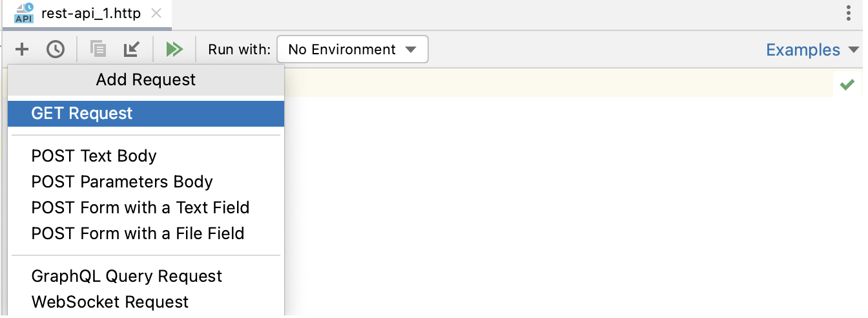Viewport: 868px width, 318px height.
Task: Open the request history clock icon
Action: (56, 49)
